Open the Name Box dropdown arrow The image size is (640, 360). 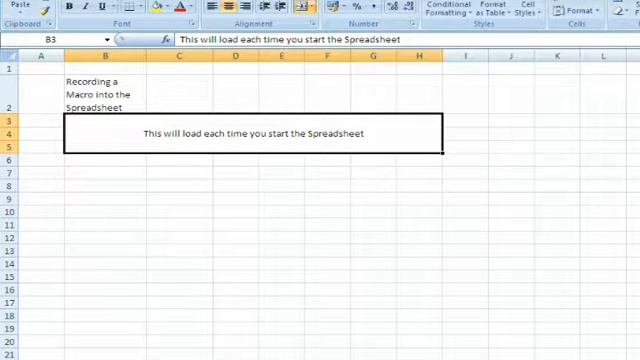pyautogui.click(x=107, y=40)
